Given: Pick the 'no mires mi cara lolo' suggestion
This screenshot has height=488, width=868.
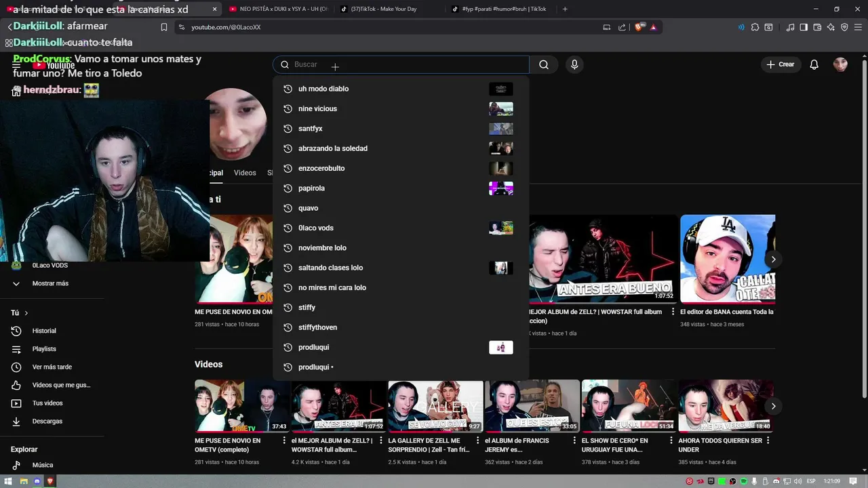Looking at the screenshot, I should (x=401, y=287).
